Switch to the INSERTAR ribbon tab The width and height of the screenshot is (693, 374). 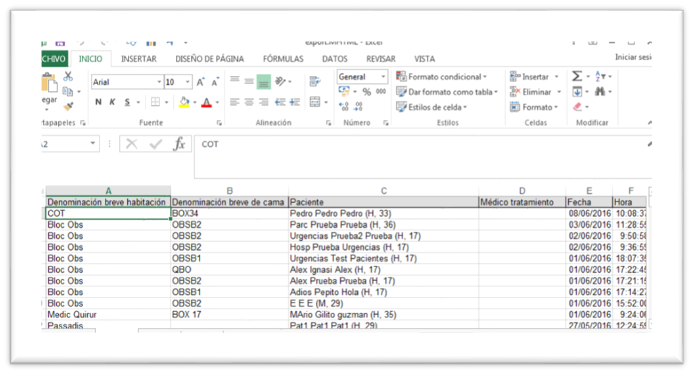(x=139, y=59)
